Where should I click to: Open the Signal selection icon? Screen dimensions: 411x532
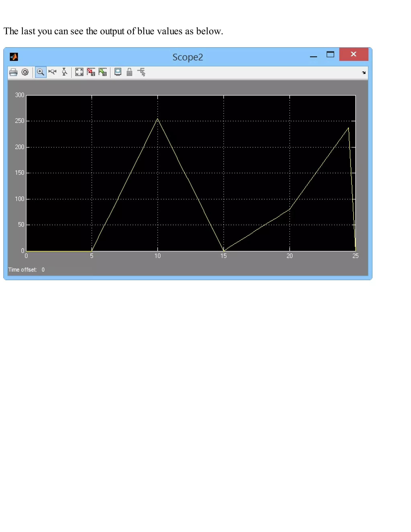coord(141,72)
